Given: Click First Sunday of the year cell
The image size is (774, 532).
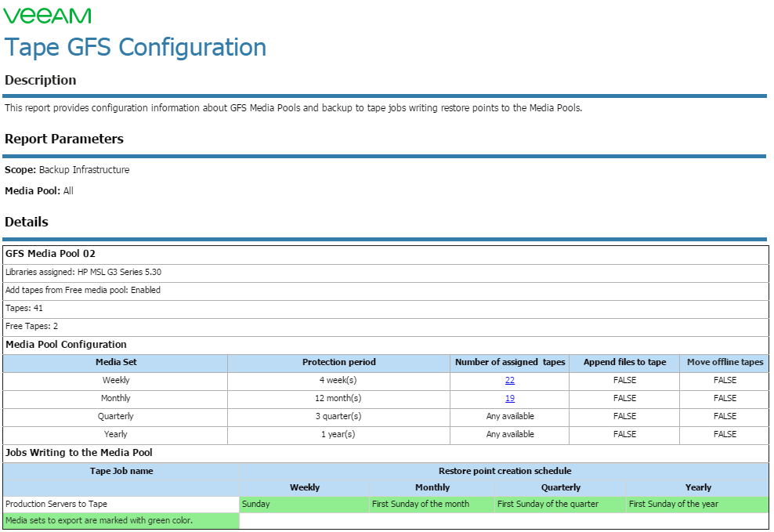Looking at the screenshot, I should [697, 505].
